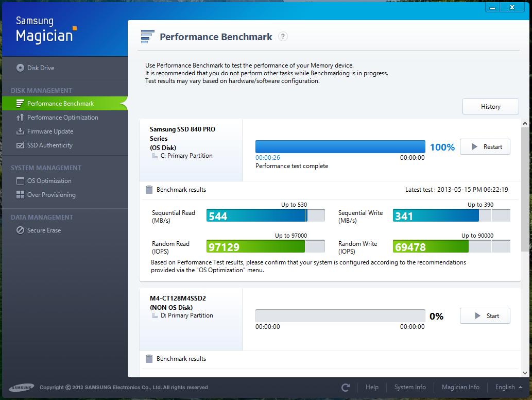Image resolution: width=532 pixels, height=400 pixels.
Task: Click the clipboard icon beside Samsung Benchmark results
Action: pyautogui.click(x=149, y=190)
